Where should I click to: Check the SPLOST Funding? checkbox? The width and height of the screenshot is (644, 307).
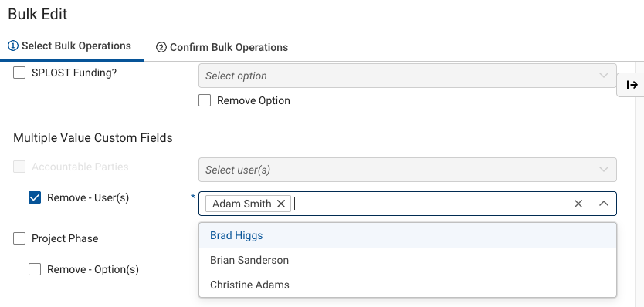pyautogui.click(x=19, y=73)
